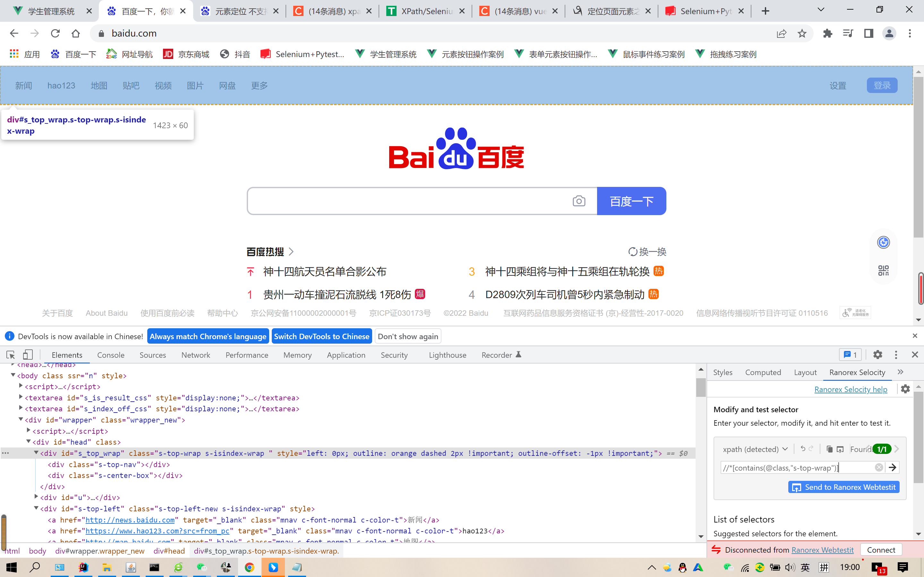This screenshot has height=577, width=924.
Task: Click Switch DevTools to Chinese button
Action: 321,336
